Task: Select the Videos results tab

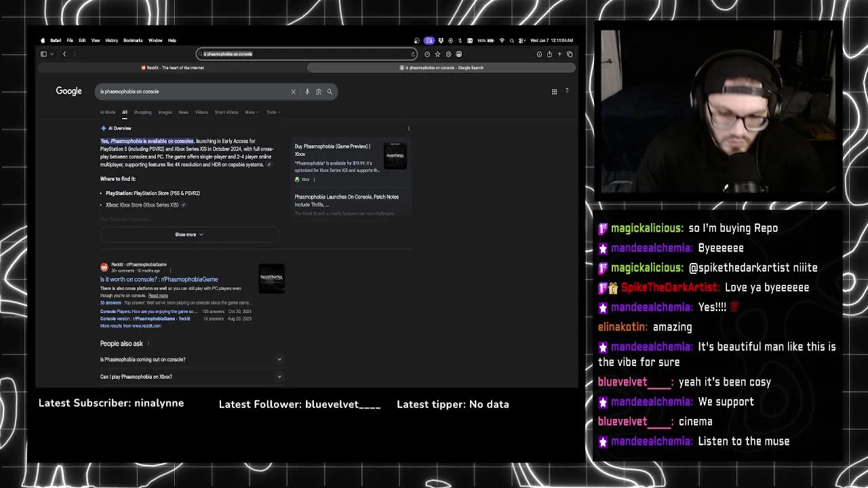Action: point(201,113)
